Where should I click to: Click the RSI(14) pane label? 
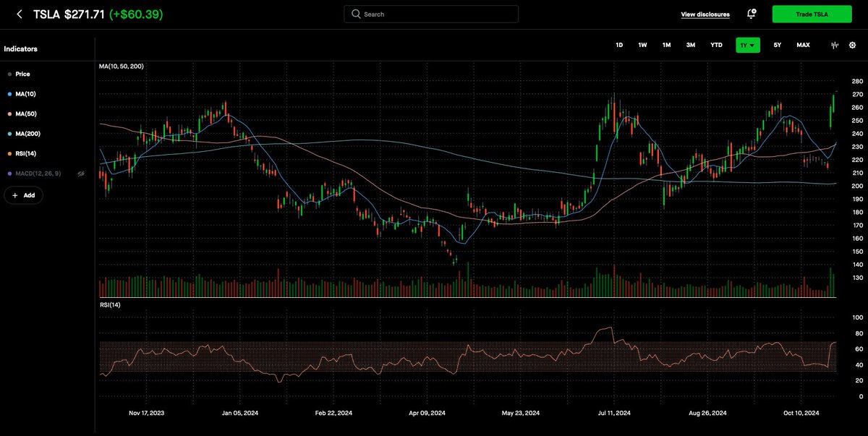(x=110, y=305)
